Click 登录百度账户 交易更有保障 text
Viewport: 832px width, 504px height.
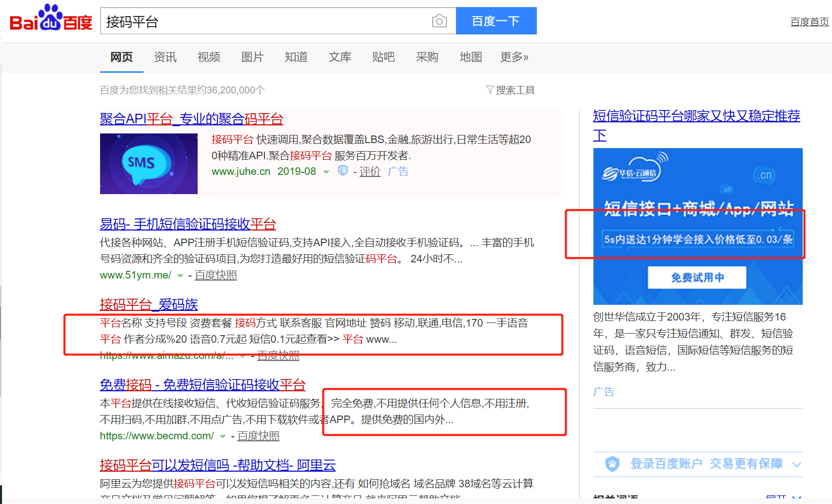pos(706,464)
